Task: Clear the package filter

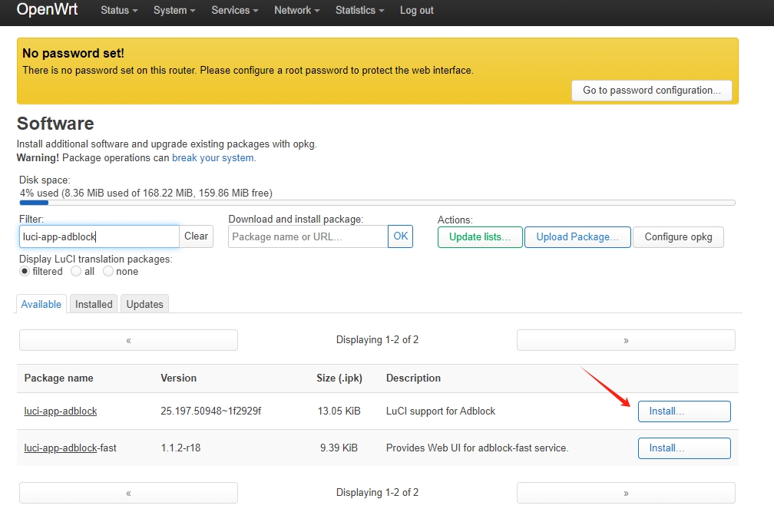Action: click(x=197, y=236)
